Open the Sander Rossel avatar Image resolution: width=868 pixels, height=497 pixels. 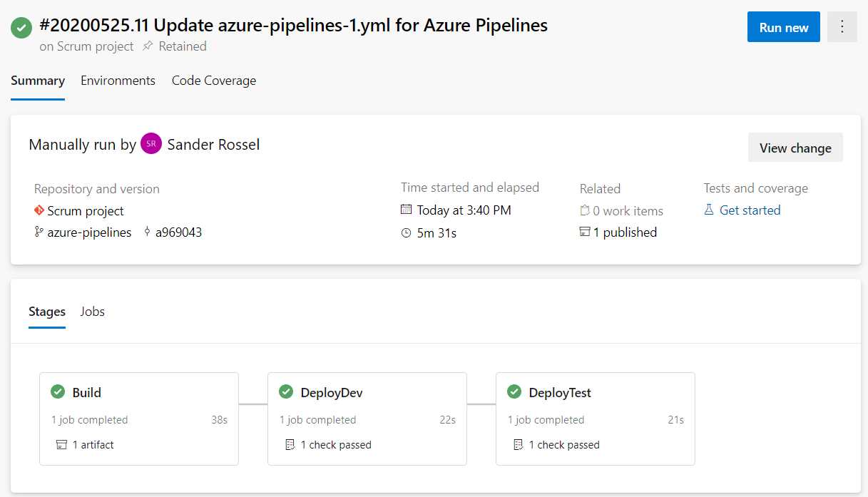[150, 143]
